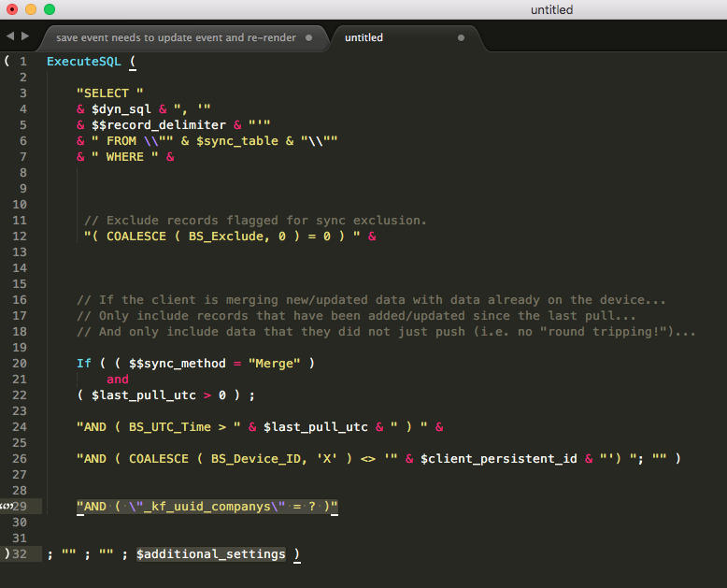
Task: Click $last_pull_utc on line 22
Action: 144,395
